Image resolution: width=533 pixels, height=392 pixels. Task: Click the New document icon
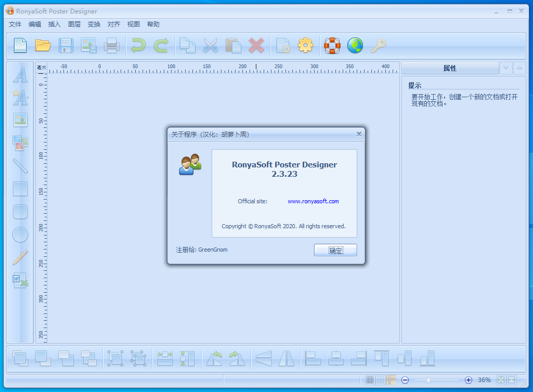point(20,46)
